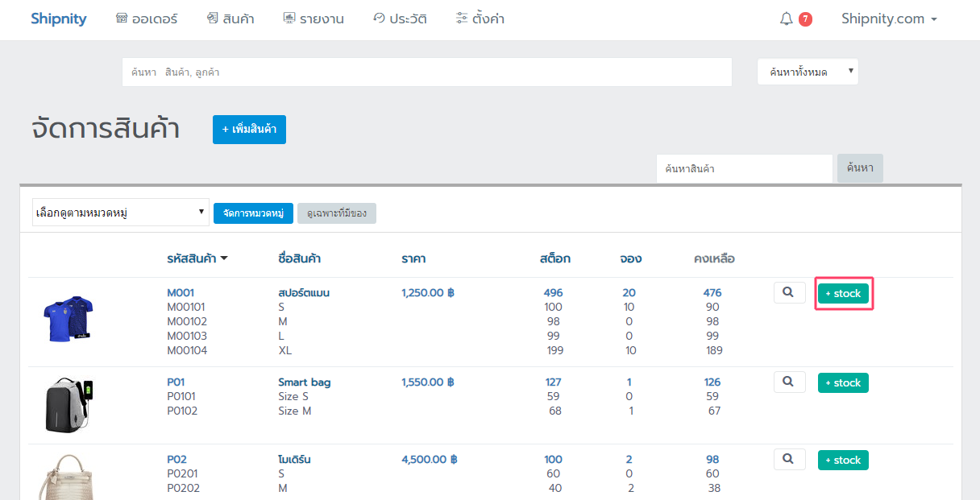Open the blue football jersey thumbnail

pos(69,318)
